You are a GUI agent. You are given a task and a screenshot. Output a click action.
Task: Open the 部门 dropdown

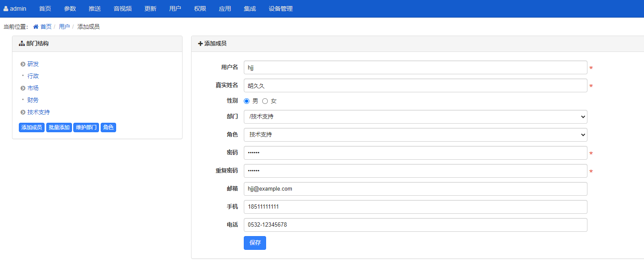tap(415, 117)
